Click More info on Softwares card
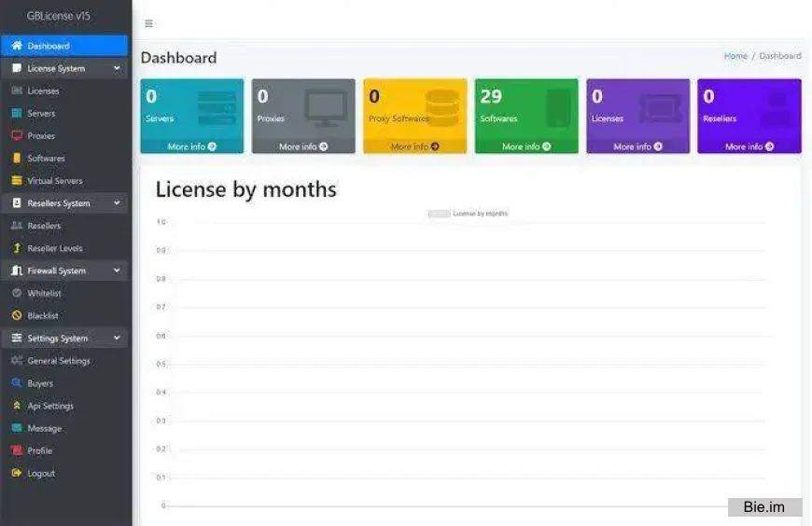 (526, 146)
